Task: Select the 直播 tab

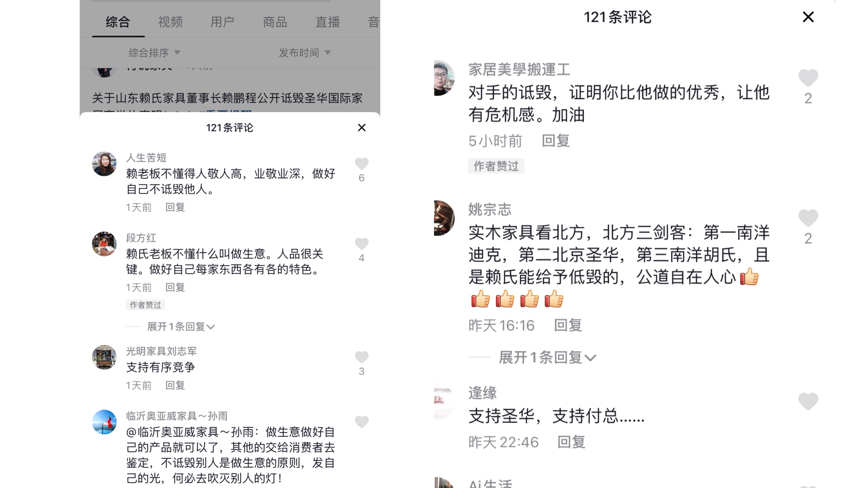Action: 327,22
